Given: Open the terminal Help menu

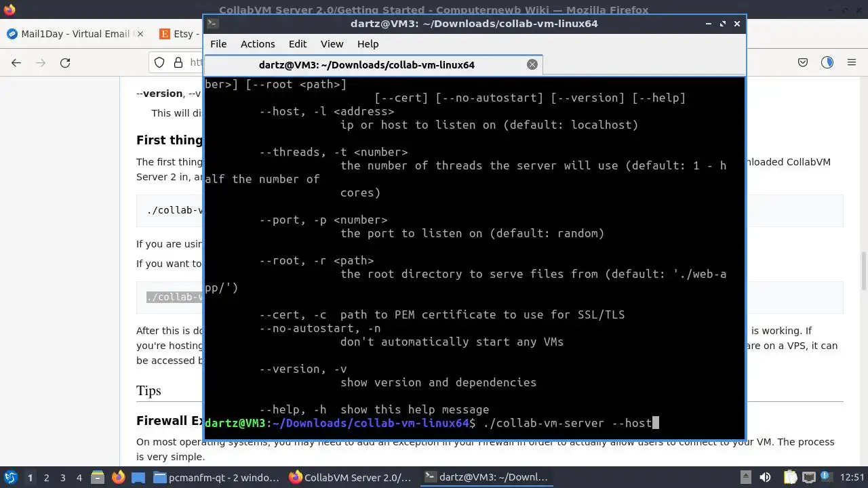Looking at the screenshot, I should [368, 43].
